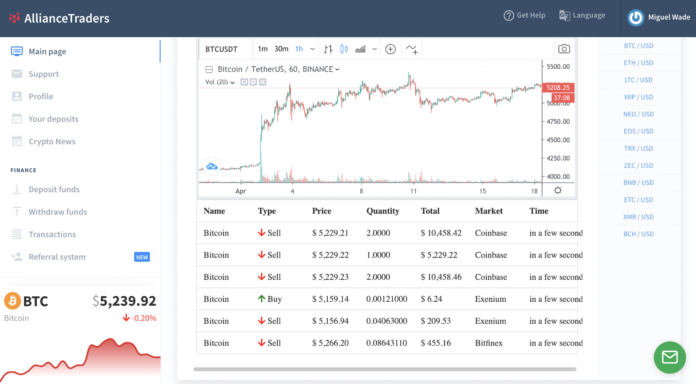This screenshot has height=384, width=696.
Task: Click the BTCUSDT symbol field
Action: click(x=221, y=49)
